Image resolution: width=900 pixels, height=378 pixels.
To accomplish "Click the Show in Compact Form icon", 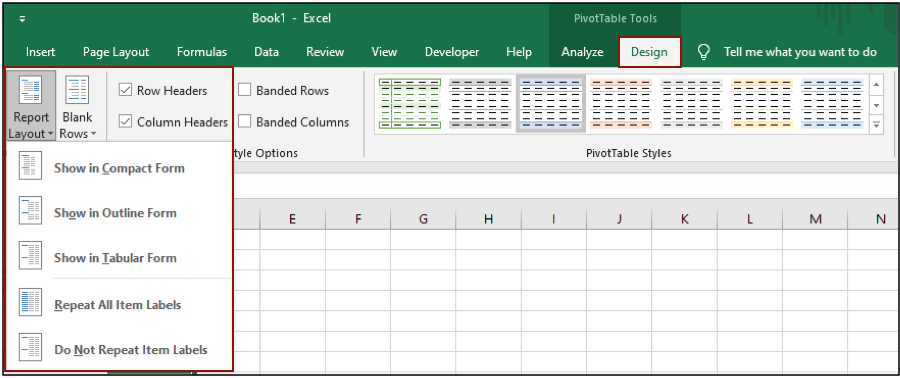I will pyautogui.click(x=30, y=167).
